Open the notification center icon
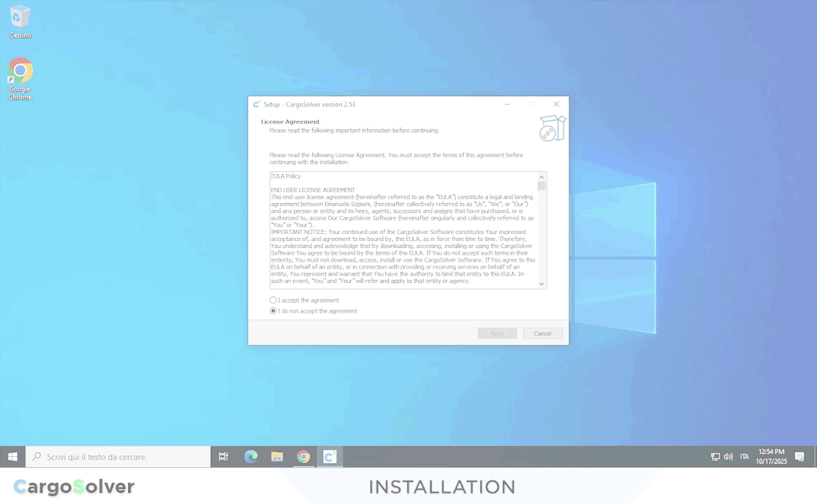Image resolution: width=817 pixels, height=504 pixels. pyautogui.click(x=800, y=457)
